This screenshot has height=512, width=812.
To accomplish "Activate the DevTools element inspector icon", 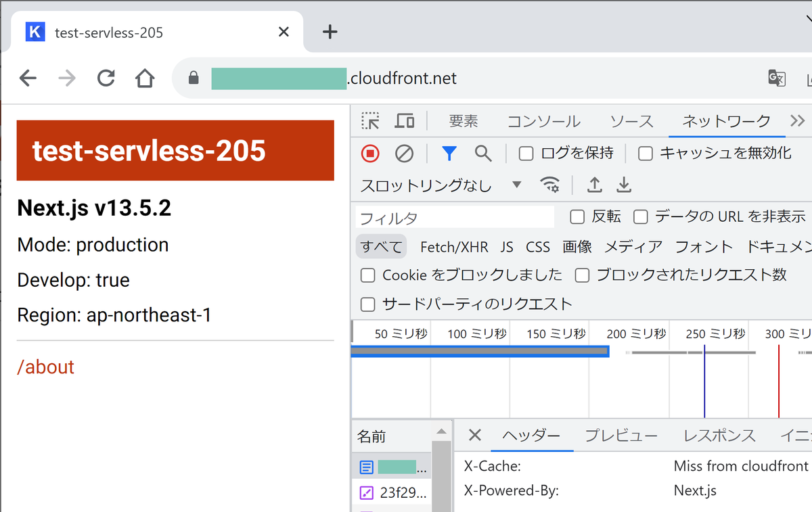I will 370,121.
